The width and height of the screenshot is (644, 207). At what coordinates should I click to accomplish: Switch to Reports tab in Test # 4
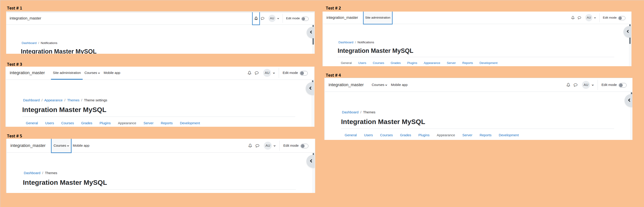pos(485,135)
